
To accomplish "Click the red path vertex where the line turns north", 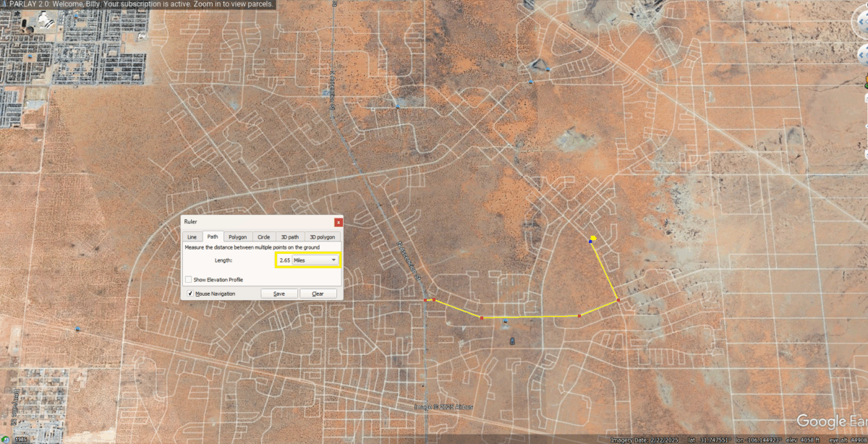I will [x=618, y=299].
